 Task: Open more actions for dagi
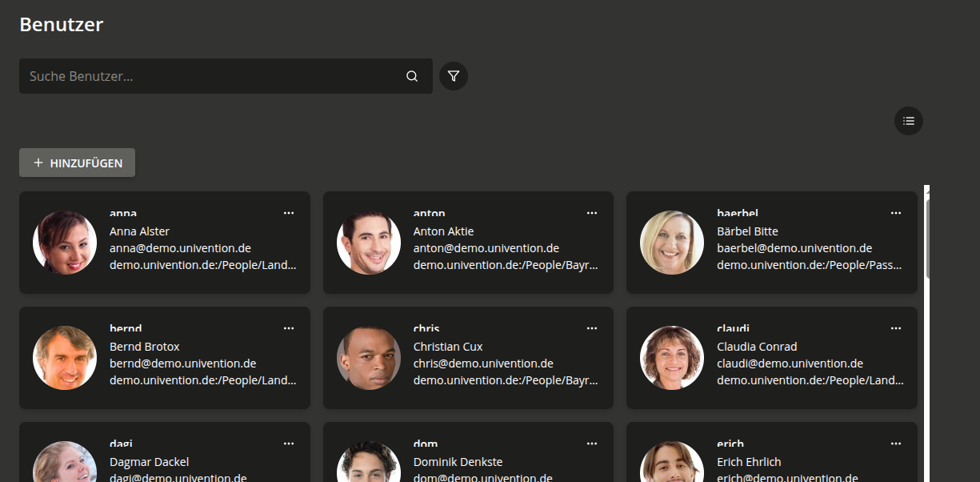click(289, 444)
